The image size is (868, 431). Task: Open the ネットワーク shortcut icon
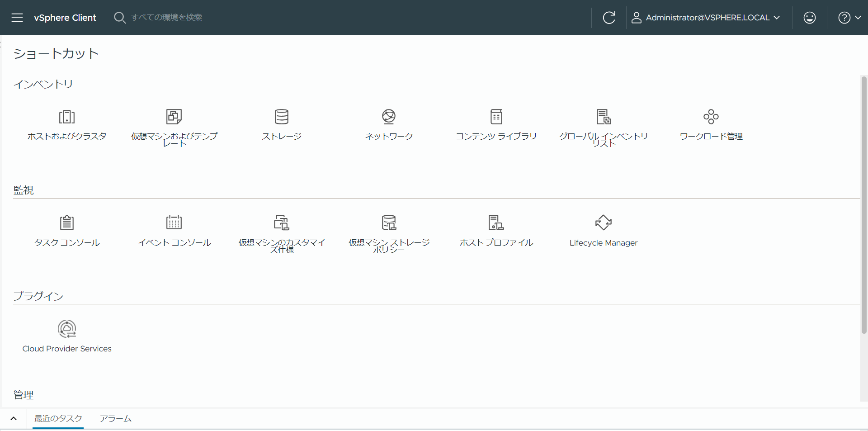coord(389,117)
